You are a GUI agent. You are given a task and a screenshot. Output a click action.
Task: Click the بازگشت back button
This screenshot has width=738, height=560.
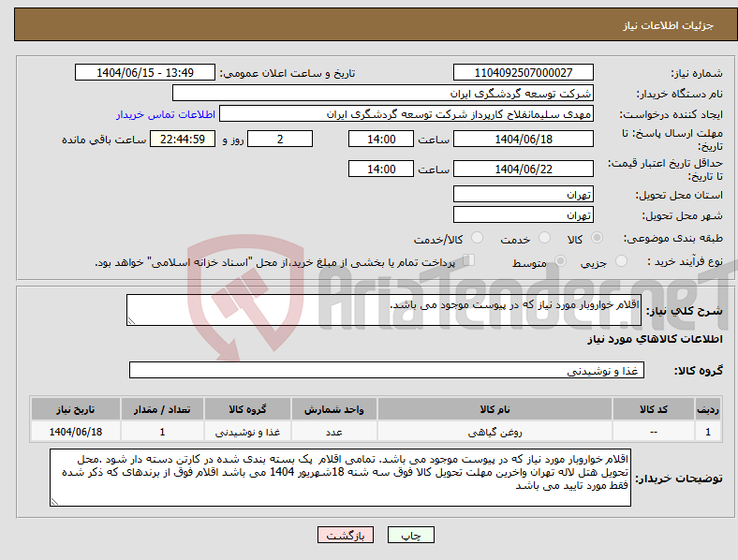(x=346, y=535)
